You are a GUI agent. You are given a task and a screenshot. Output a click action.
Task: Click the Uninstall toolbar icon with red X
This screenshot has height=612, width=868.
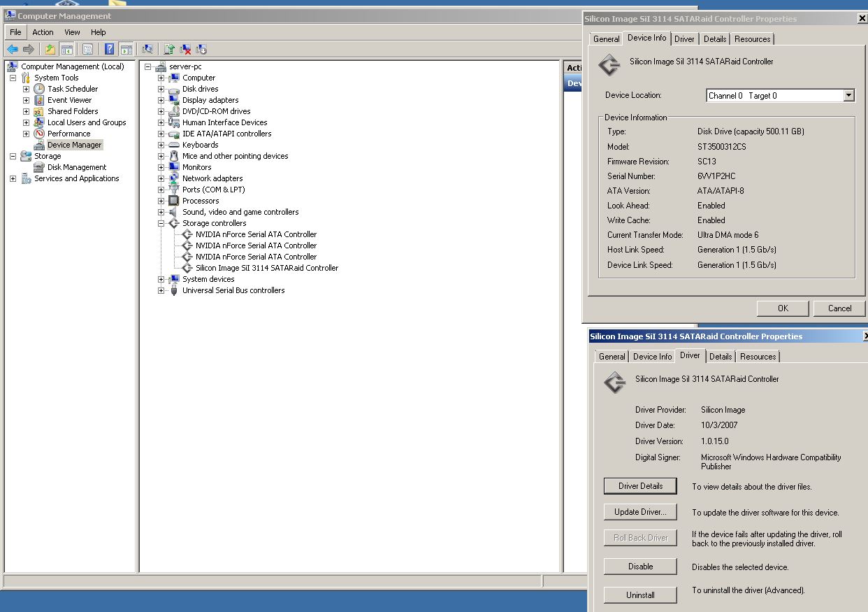point(185,49)
